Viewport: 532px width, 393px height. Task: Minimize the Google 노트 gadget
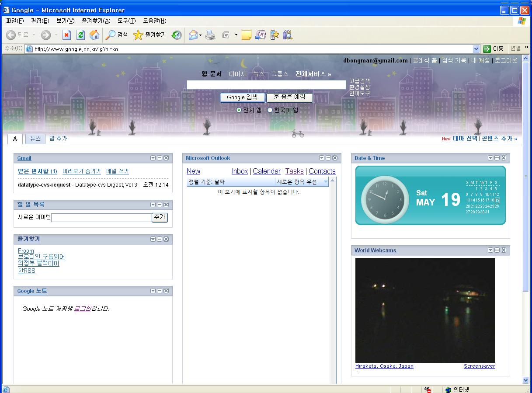pyautogui.click(x=160, y=291)
